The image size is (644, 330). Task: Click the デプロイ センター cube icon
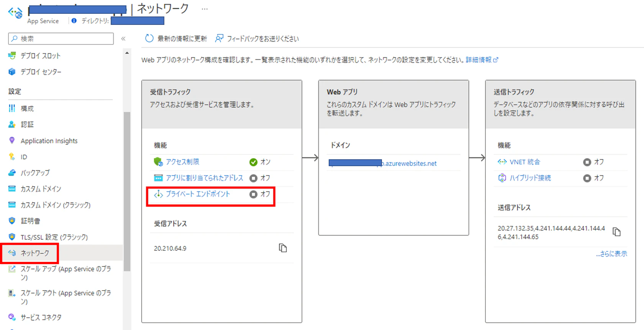[12, 72]
